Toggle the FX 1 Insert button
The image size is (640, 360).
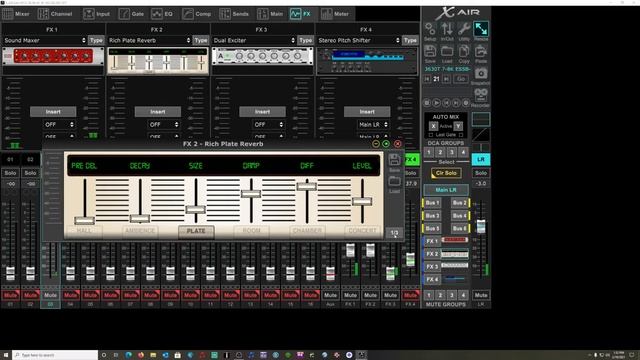click(x=53, y=111)
